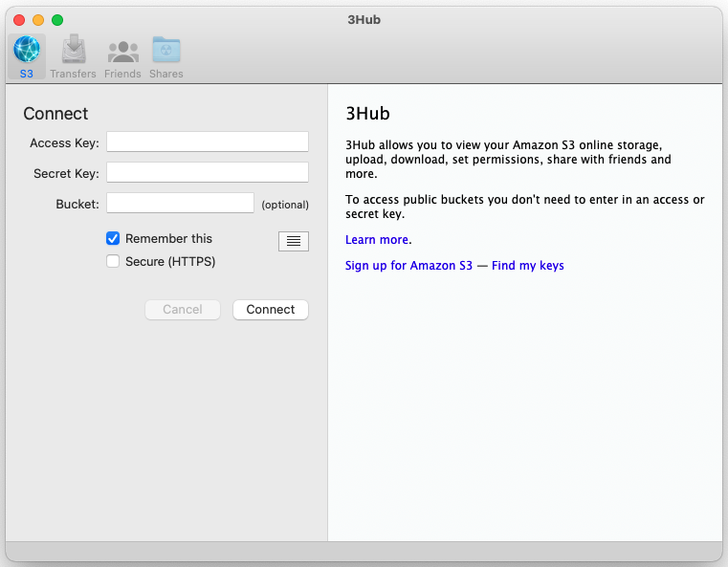
Task: Click into the Access Key field
Action: click(x=208, y=142)
